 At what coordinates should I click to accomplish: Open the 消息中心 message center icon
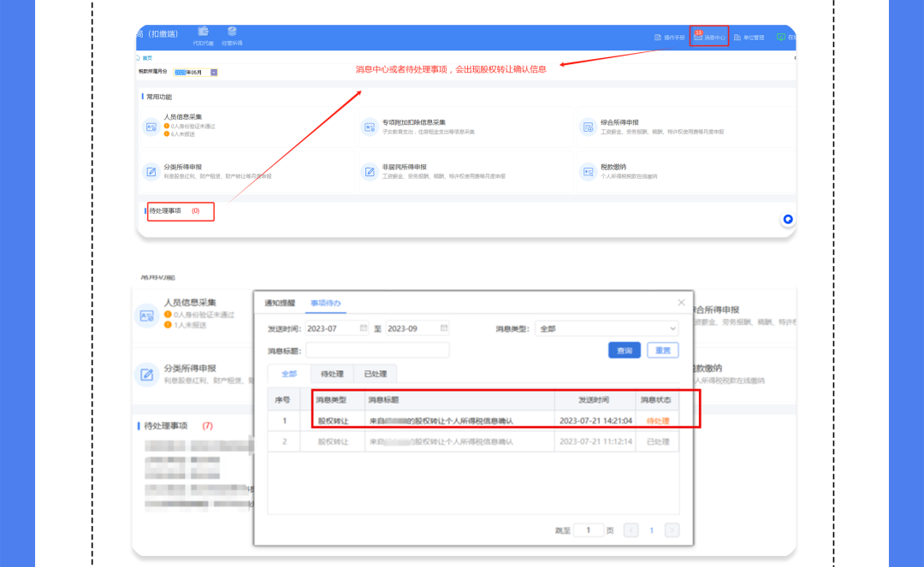(x=698, y=37)
